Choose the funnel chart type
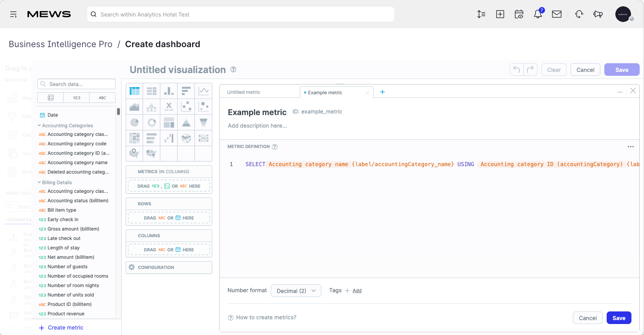644x335 pixels. 204,123
